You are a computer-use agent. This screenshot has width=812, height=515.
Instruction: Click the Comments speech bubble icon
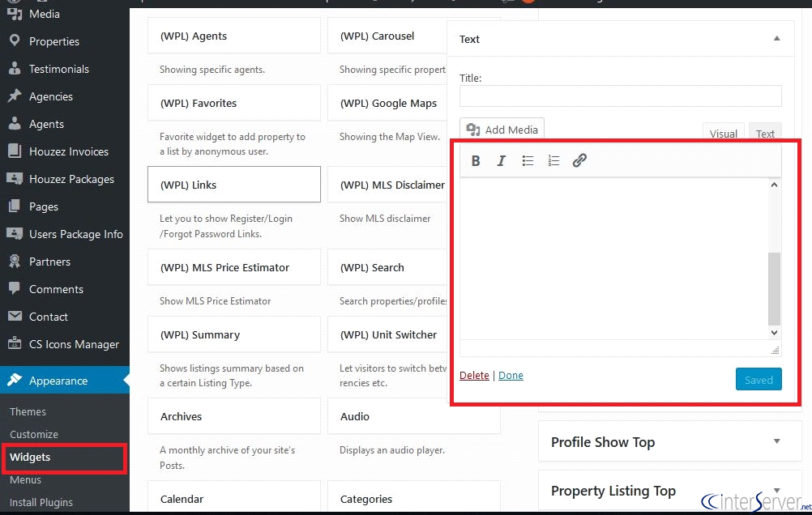15,287
